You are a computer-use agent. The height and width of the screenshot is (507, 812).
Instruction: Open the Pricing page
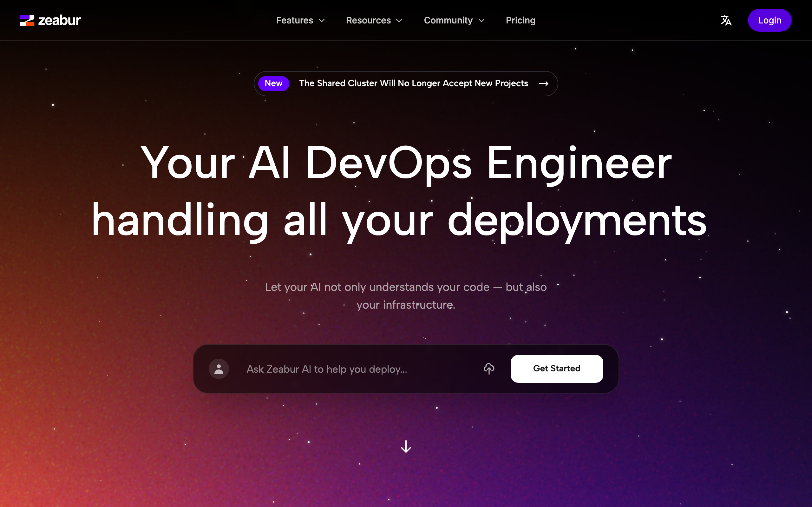coord(521,21)
